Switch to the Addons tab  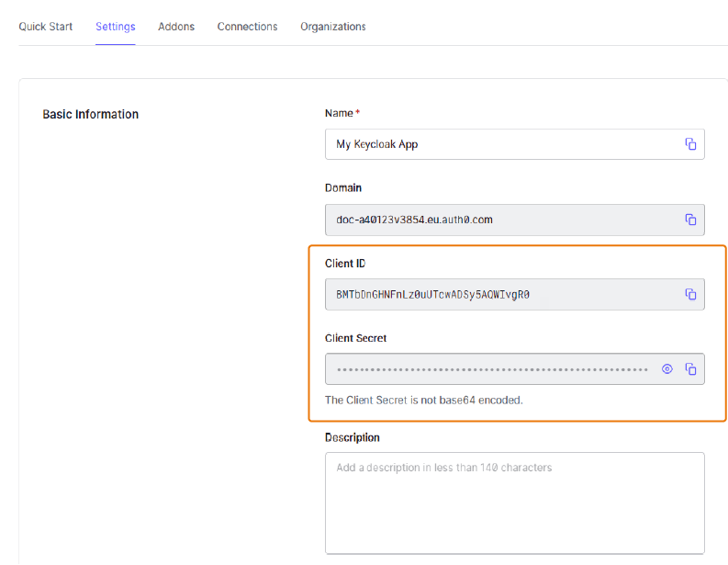[x=176, y=27]
